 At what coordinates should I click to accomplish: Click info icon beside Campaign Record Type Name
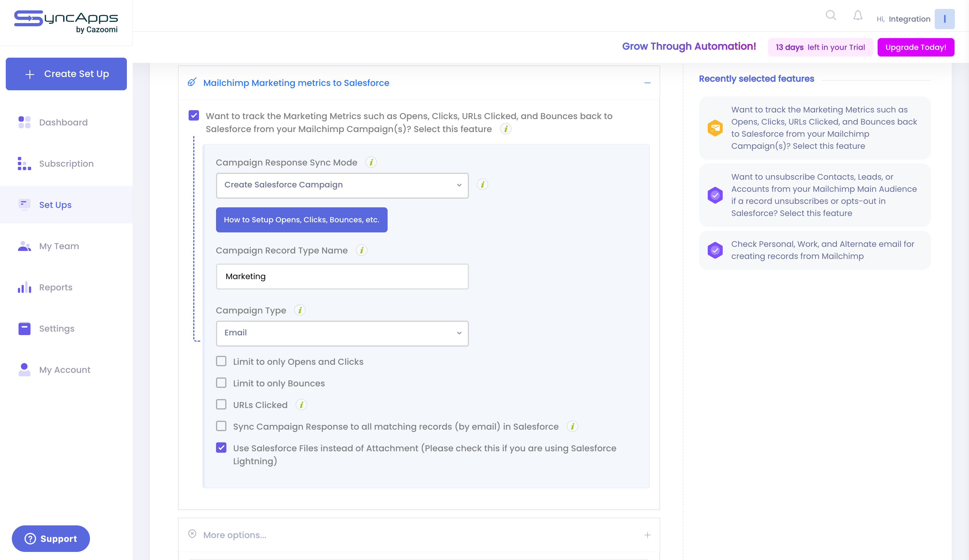(x=361, y=250)
